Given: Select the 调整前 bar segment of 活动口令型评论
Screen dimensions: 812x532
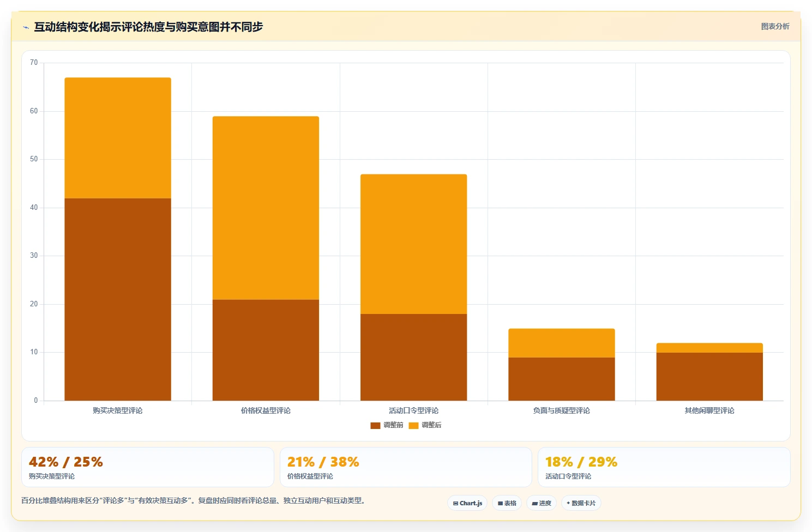Looking at the screenshot, I should point(413,357).
